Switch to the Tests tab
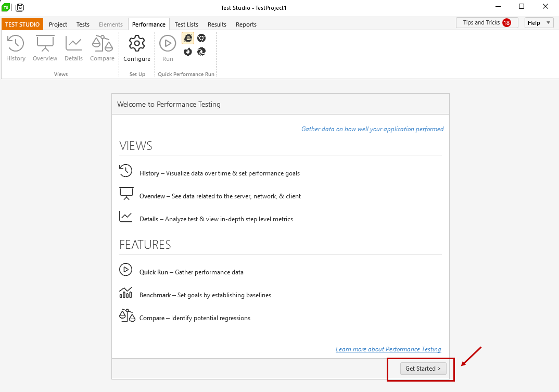This screenshot has height=392, width=559. (83, 24)
